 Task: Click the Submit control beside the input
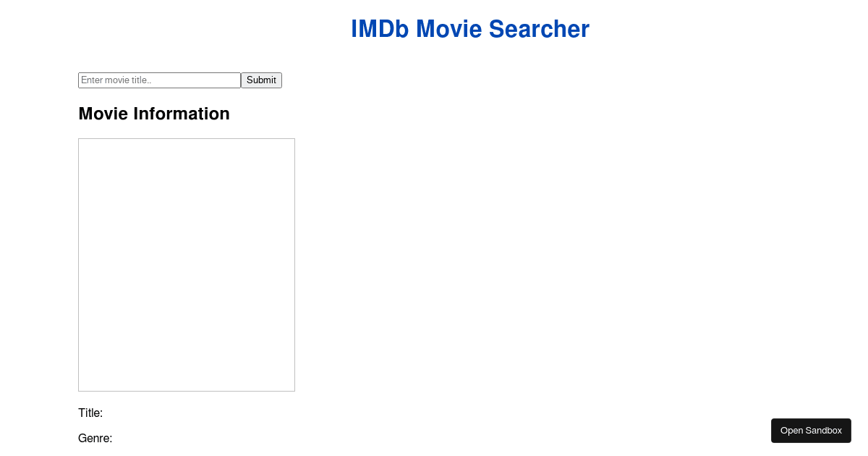tap(261, 80)
